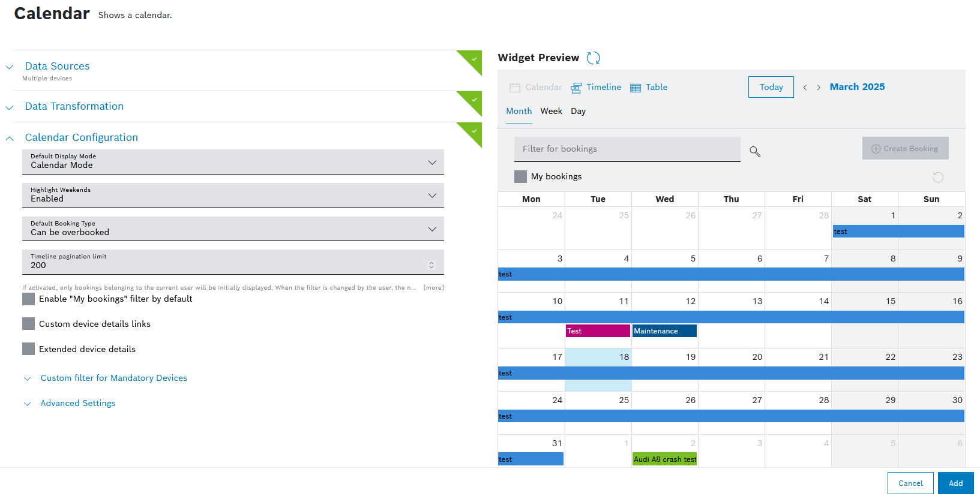Click the Add button
Viewport: 980px width, 499px height.
click(955, 483)
